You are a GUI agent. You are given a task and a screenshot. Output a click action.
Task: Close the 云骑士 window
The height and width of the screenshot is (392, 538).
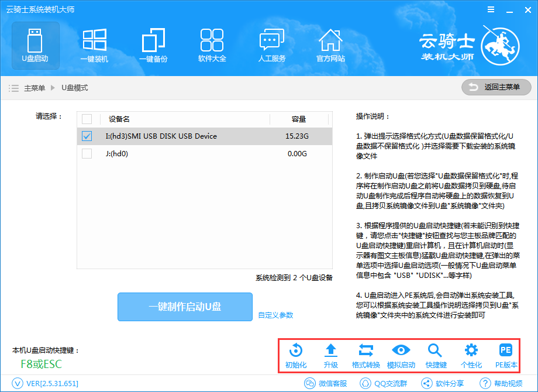pyautogui.click(x=527, y=10)
